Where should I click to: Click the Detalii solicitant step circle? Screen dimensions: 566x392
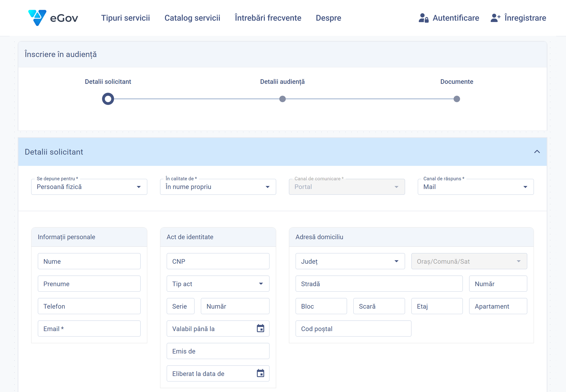(x=108, y=99)
